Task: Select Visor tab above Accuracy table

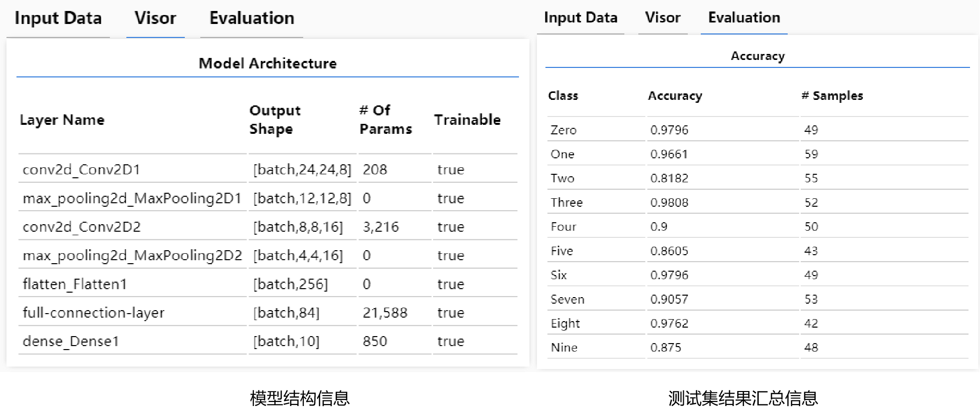Action: tap(662, 18)
